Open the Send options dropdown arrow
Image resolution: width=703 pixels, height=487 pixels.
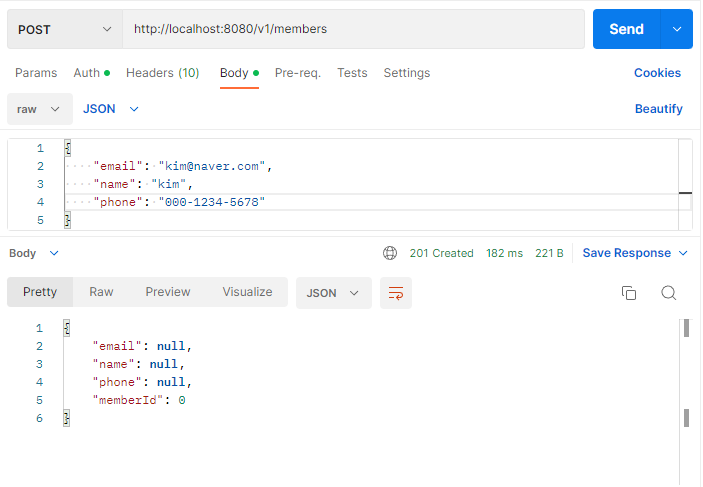[x=677, y=29]
